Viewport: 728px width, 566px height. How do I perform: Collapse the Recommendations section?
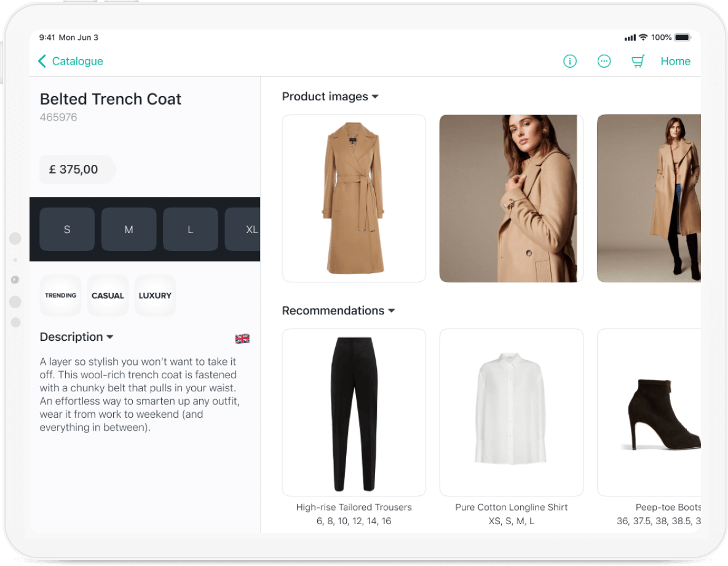[x=391, y=311]
